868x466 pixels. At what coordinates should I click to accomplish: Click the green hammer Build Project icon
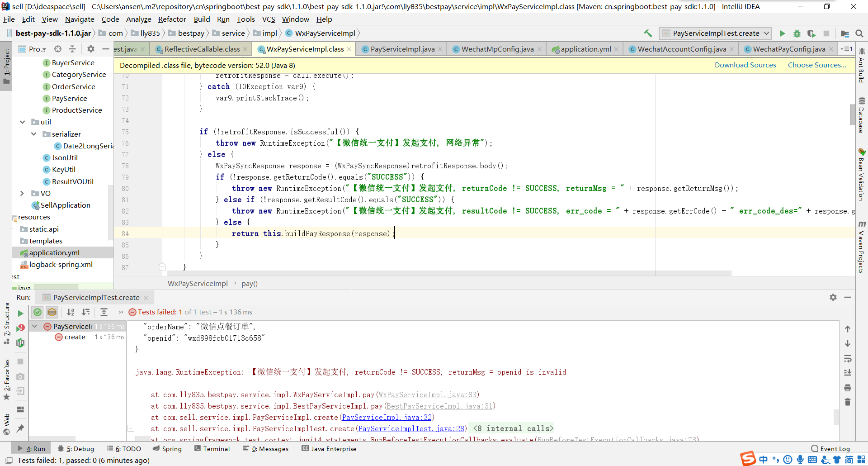coord(648,33)
